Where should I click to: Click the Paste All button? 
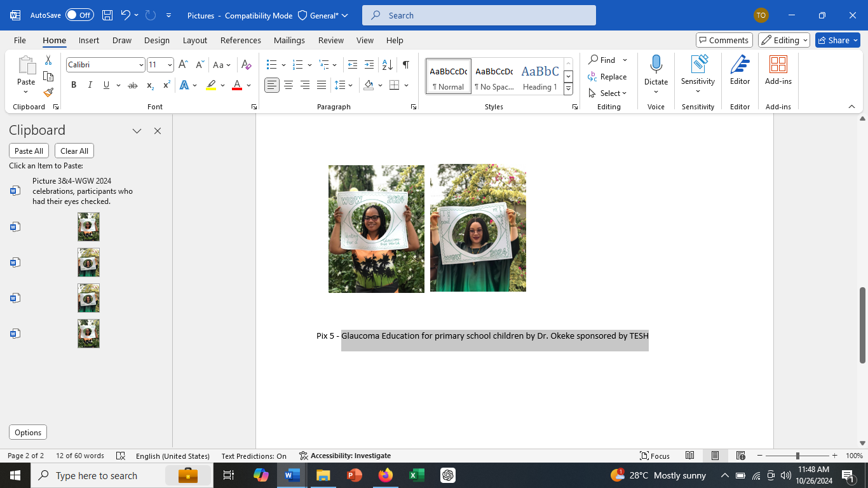pos(29,151)
